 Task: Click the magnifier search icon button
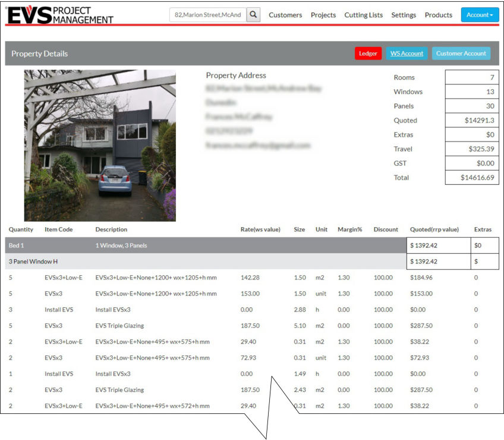point(254,15)
